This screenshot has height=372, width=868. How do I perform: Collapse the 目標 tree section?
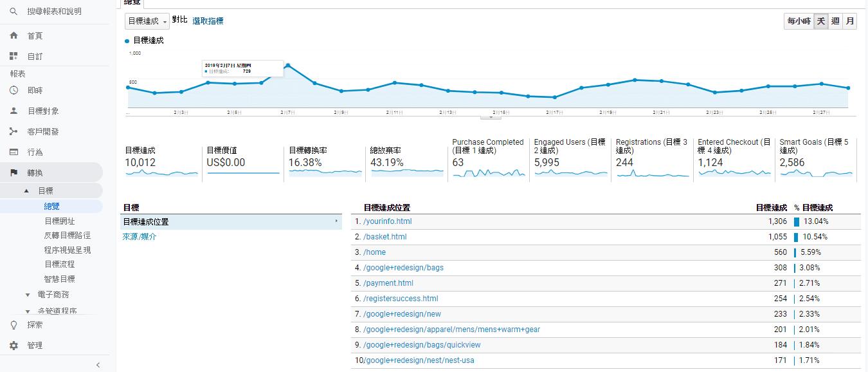click(x=26, y=191)
